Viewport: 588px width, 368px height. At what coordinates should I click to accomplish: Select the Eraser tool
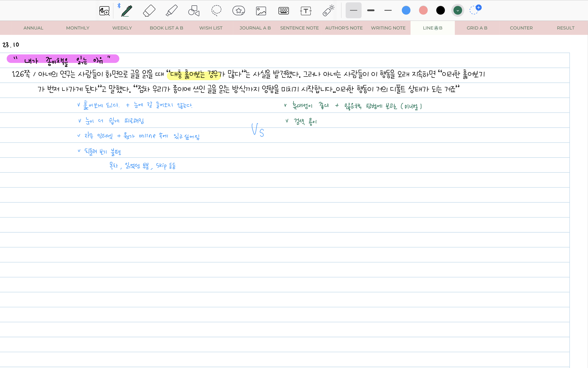pyautogui.click(x=149, y=11)
